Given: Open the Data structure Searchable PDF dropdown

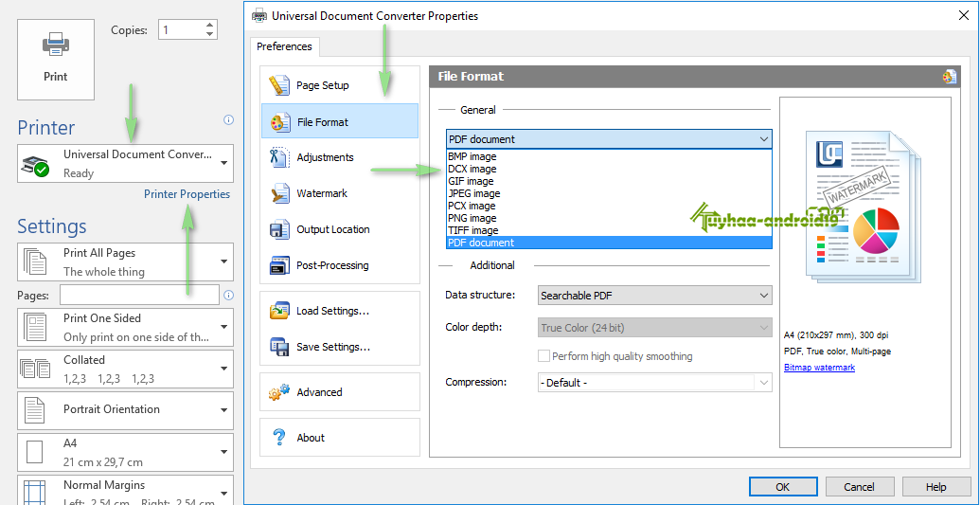Looking at the screenshot, I should [655, 296].
